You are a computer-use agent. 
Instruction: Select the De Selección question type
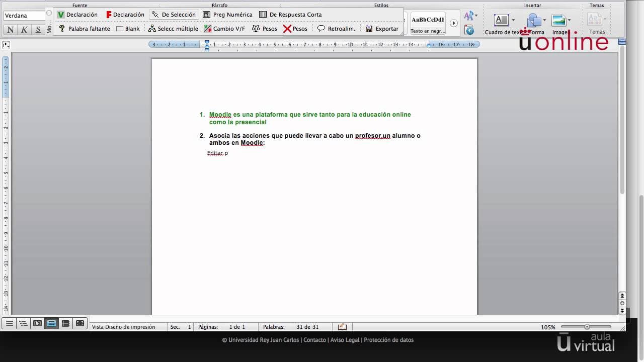coord(174,15)
